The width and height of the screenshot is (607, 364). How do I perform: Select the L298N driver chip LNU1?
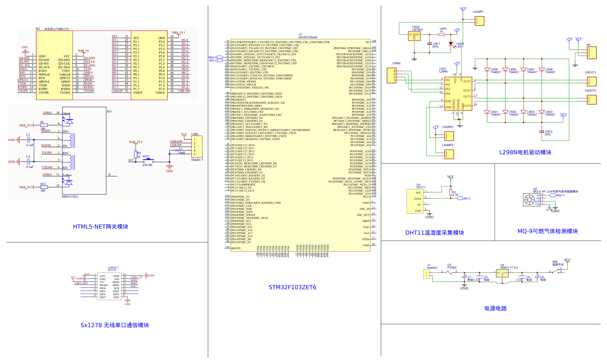[458, 93]
